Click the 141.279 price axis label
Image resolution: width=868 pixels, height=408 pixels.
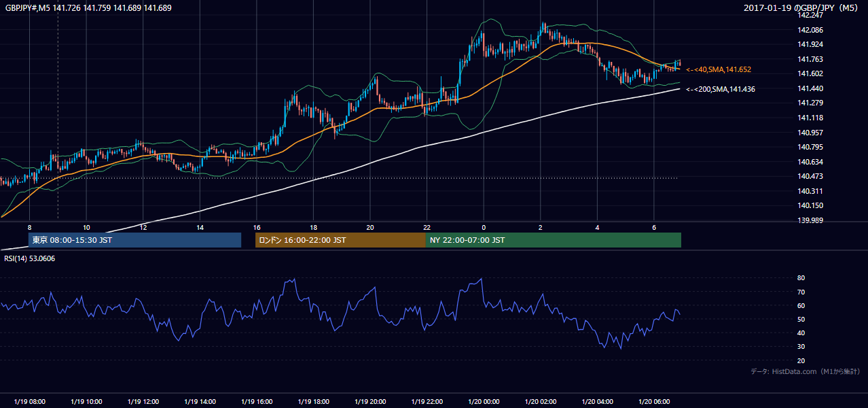[812, 103]
